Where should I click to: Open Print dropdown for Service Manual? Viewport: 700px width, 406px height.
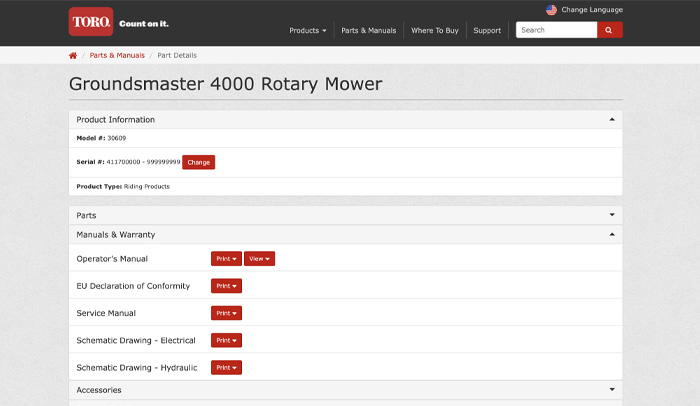tap(226, 313)
